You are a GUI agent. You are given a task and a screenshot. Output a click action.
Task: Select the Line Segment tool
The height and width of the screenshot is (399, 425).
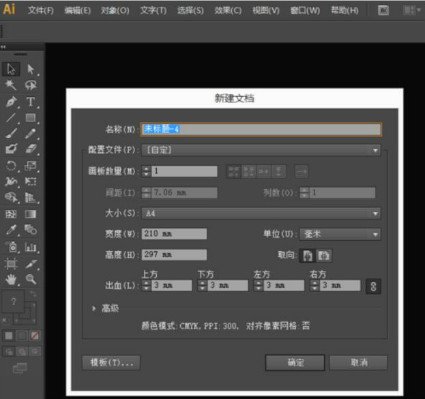point(11,117)
